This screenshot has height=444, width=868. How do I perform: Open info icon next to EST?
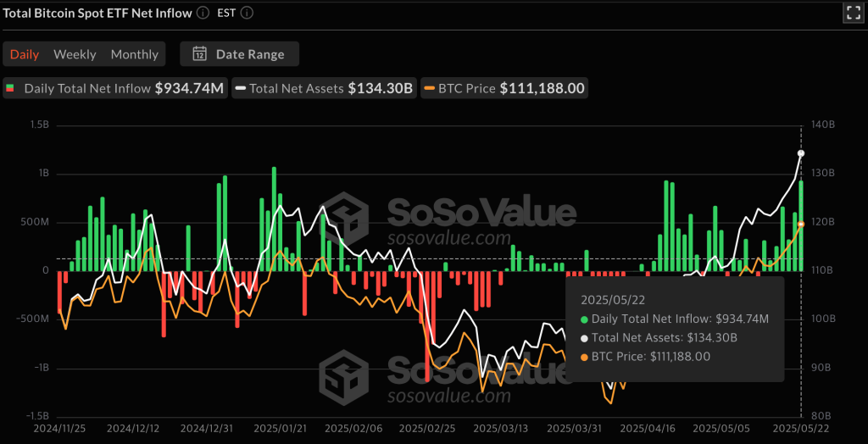[x=247, y=13]
